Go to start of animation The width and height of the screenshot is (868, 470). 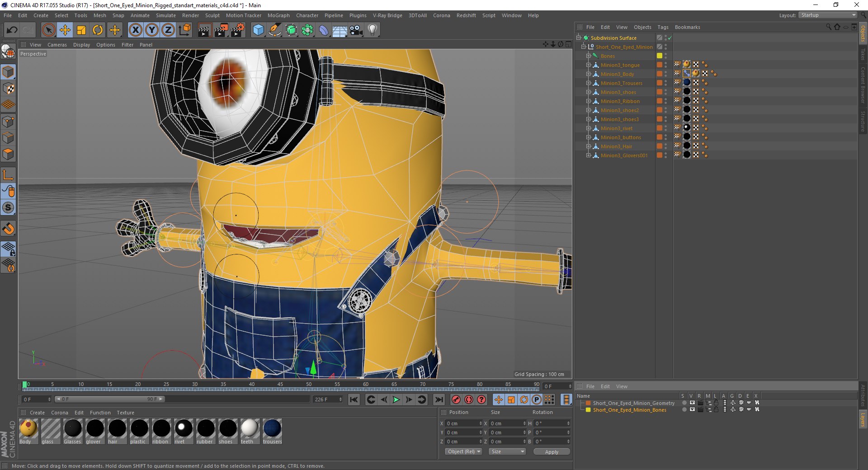pos(354,399)
